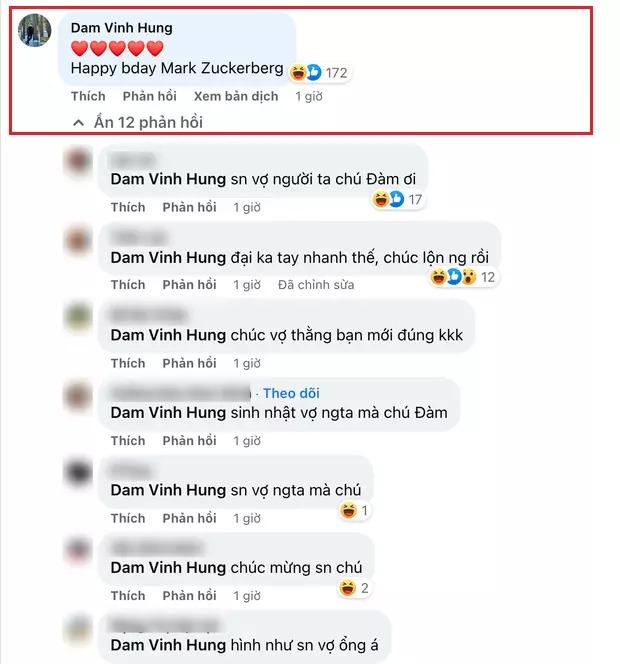The image size is (620, 664).
Task: Click laughing emoji reaction with count 1
Action: coord(354,510)
